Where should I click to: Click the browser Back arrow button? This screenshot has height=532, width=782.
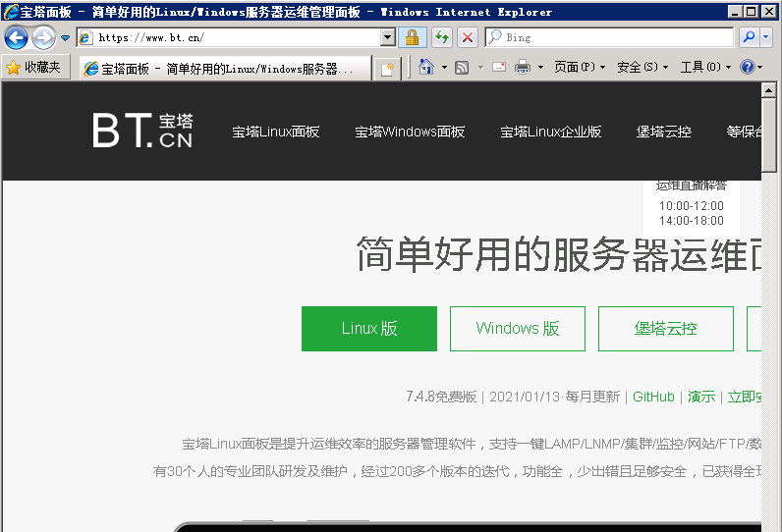point(16,37)
